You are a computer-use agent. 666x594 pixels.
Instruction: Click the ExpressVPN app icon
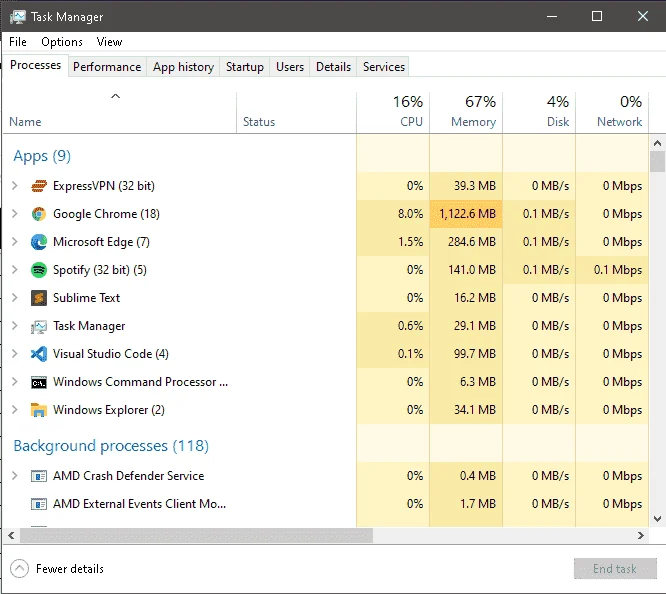(39, 186)
